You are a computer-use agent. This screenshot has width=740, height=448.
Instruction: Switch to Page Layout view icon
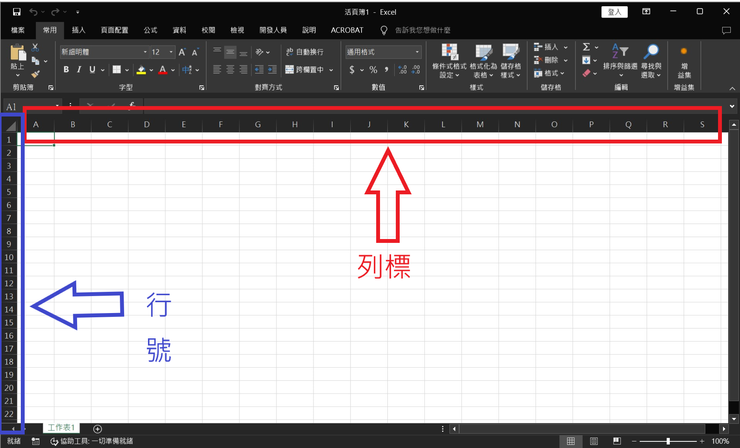coord(594,441)
